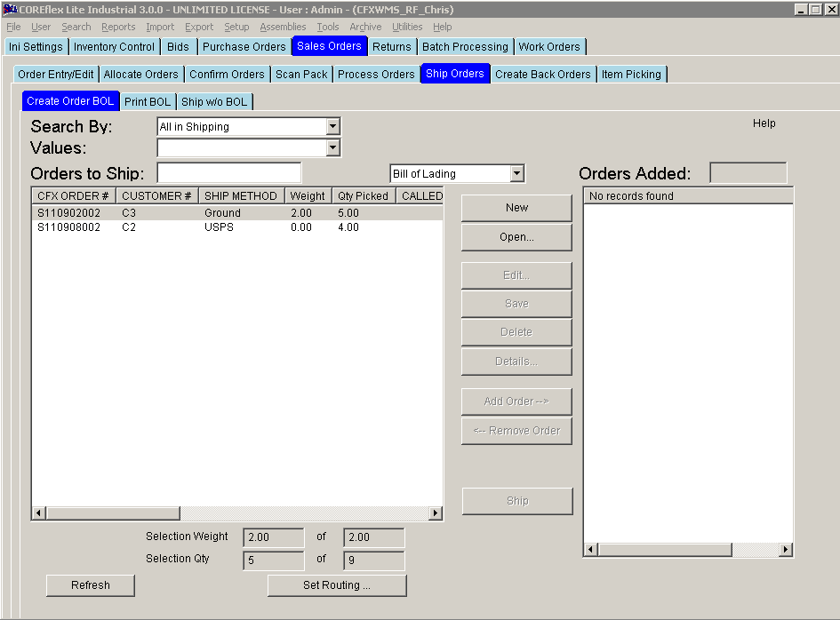840x620 pixels.
Task: Click left arrow of orders list scrollbar
Action: click(38, 513)
